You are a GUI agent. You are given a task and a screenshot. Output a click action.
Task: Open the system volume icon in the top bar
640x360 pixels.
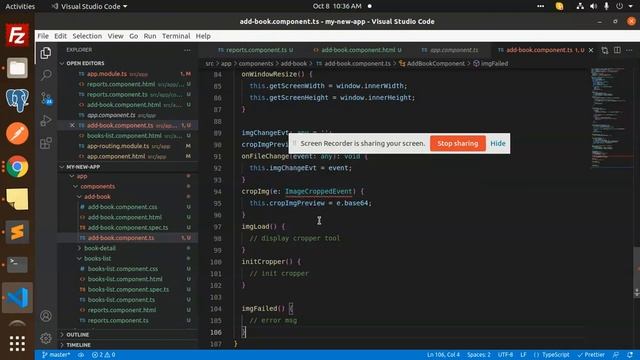tap(593, 6)
